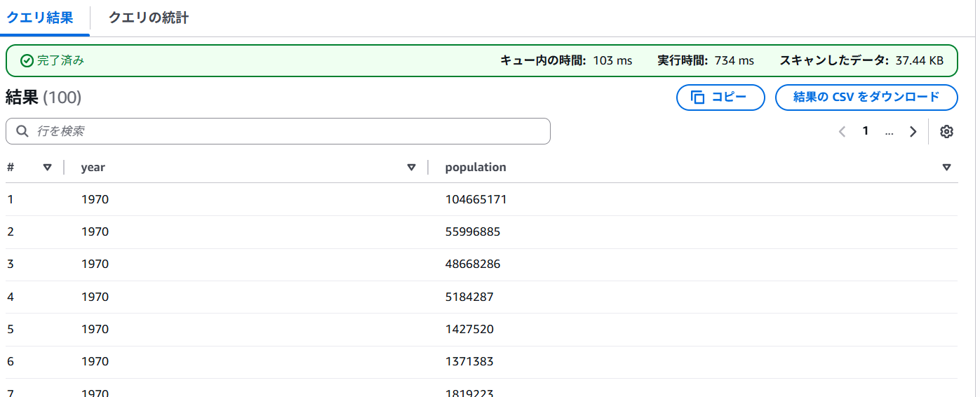Switch to the クエリ結果 tab

tap(40, 18)
